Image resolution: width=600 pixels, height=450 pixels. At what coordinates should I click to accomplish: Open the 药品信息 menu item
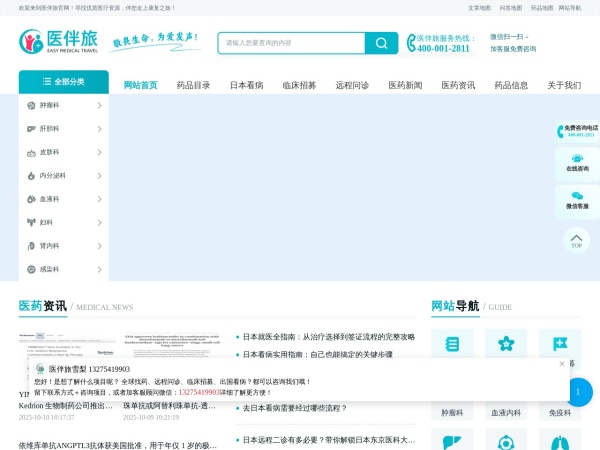coord(511,85)
